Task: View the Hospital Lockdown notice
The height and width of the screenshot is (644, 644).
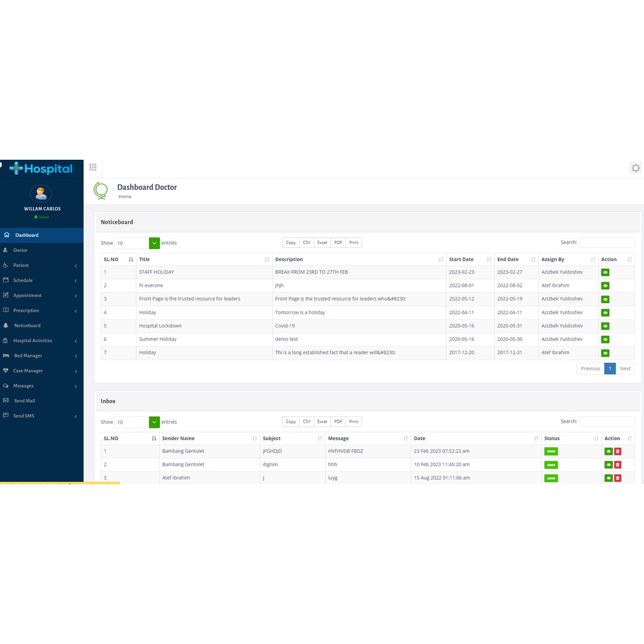Action: pos(605,326)
